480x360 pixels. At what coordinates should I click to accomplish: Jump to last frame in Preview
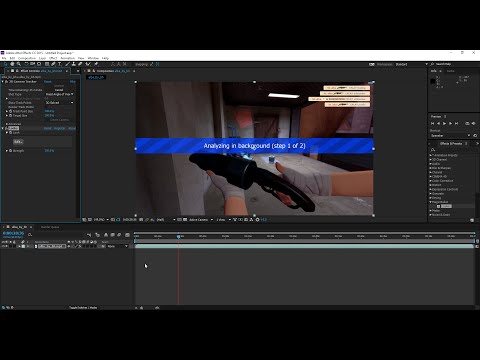tap(456, 123)
